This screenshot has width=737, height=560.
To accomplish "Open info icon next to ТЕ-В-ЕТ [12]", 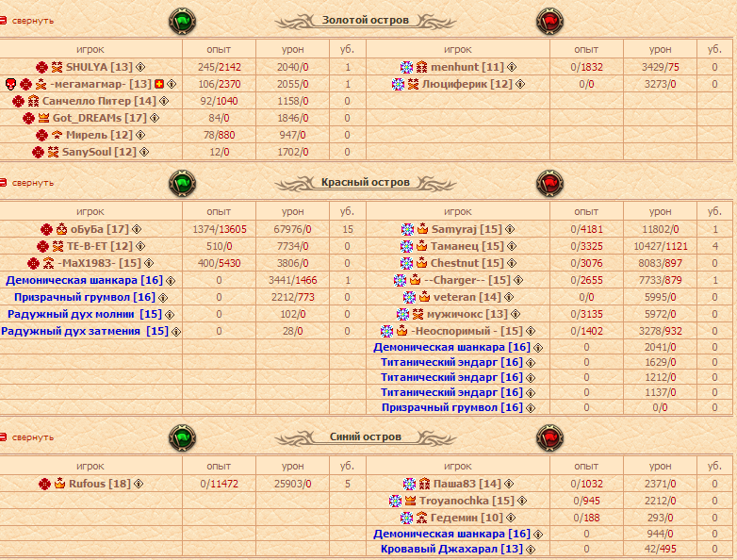I will (x=140, y=246).
